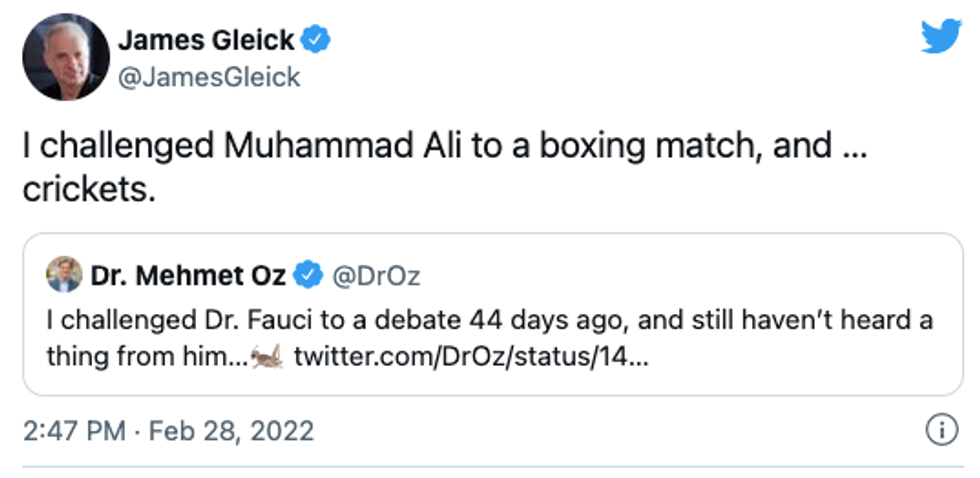Follow the twitter.com/DrOz/status link
The width and height of the screenshot is (980, 478).
[x=472, y=357]
